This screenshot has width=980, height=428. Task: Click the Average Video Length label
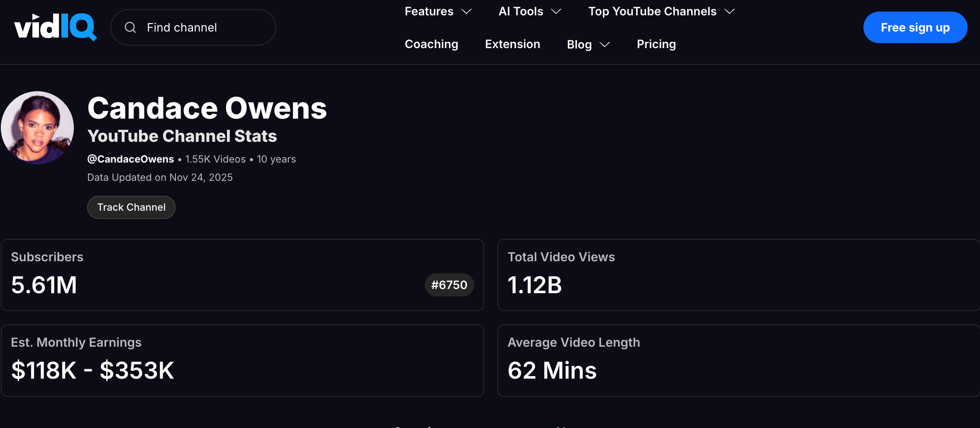coord(574,343)
